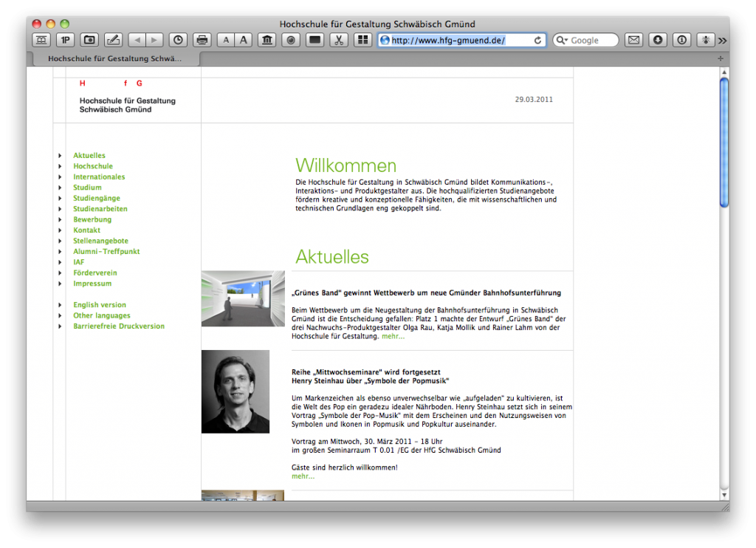
Task: Print the page using the printer icon
Action: tap(202, 40)
